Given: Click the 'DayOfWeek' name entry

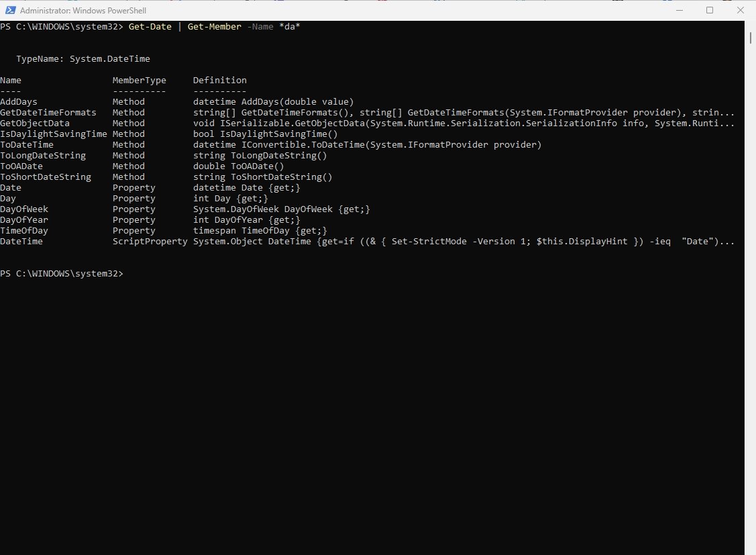Looking at the screenshot, I should [24, 209].
